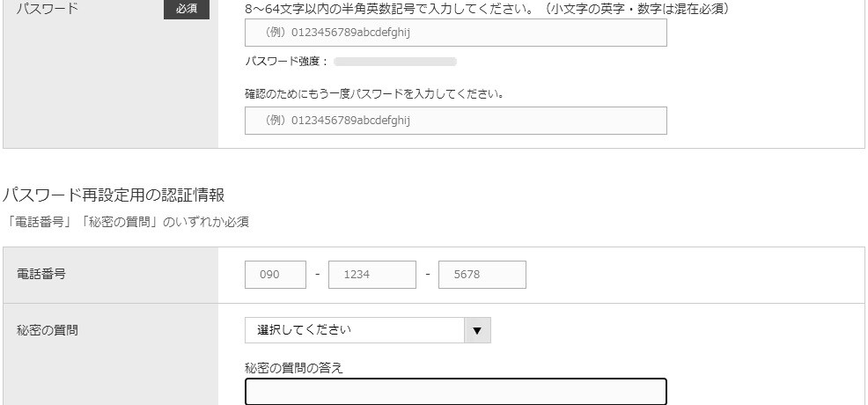Viewport: 868px width, 405px height.
Task: Click the last phone number field (5678)
Action: (482, 275)
